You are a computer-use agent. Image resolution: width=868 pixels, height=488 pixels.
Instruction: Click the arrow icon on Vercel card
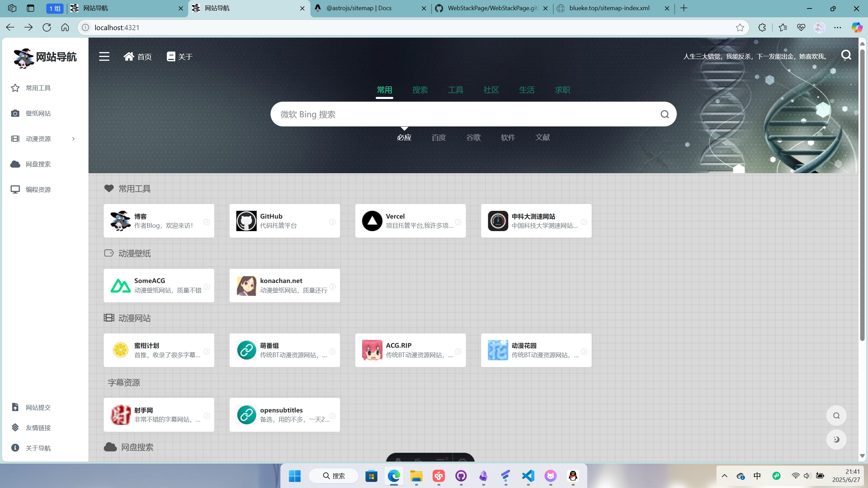pos(458,222)
